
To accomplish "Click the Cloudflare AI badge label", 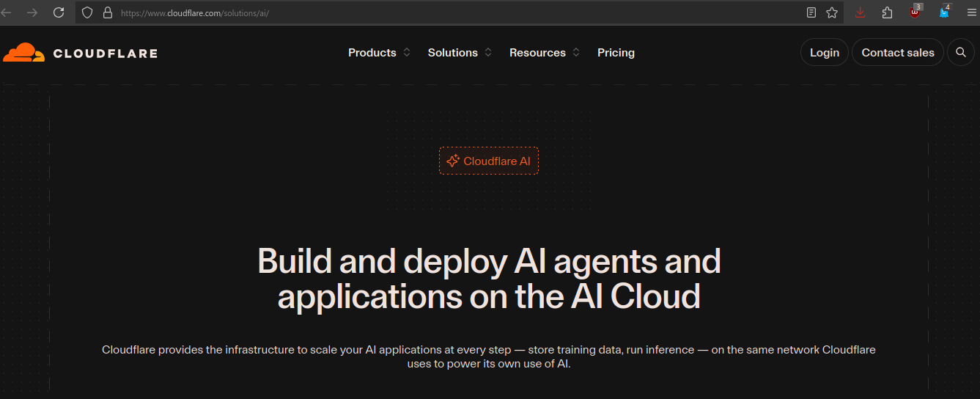I will pyautogui.click(x=497, y=161).
